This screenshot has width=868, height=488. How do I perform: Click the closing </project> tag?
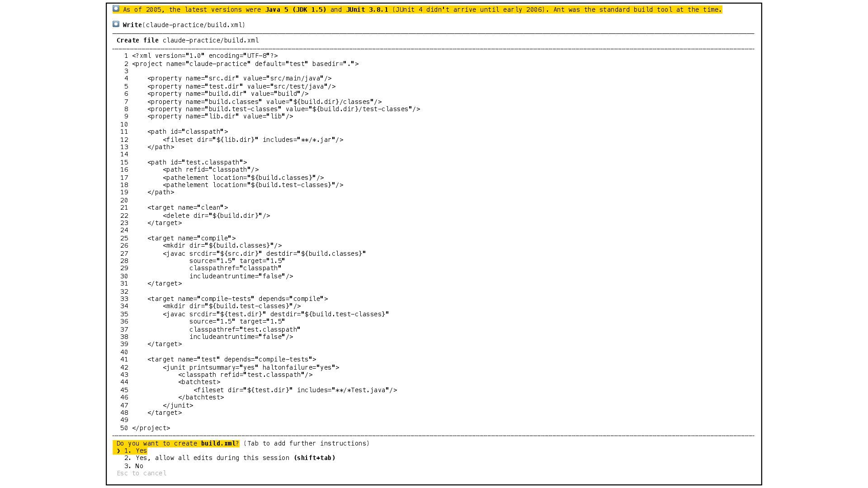pos(151,428)
